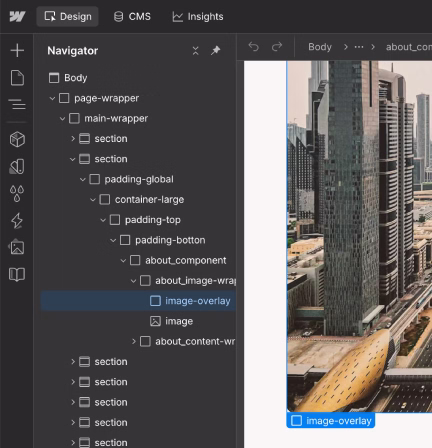Collapse the padding-botton node
Screen dimensions: 432x448
[x=113, y=240]
